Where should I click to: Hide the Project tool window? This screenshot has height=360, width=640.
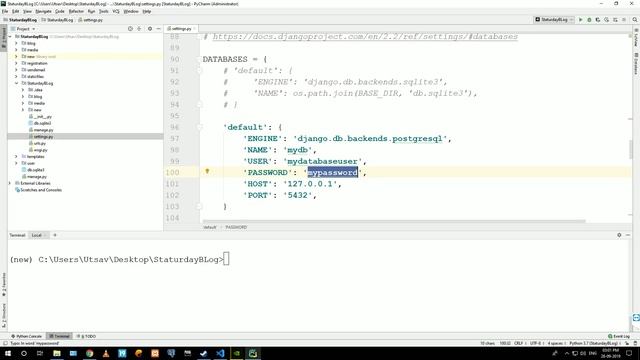158,29
